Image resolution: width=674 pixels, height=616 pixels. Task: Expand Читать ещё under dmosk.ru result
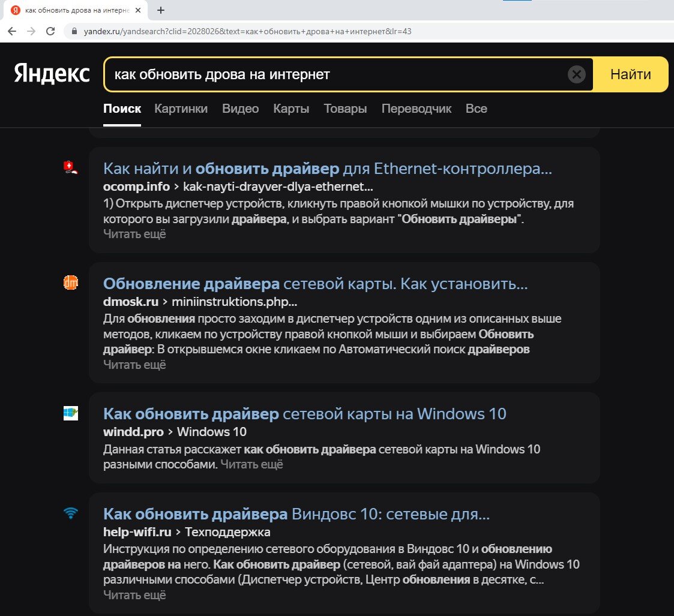tap(134, 365)
